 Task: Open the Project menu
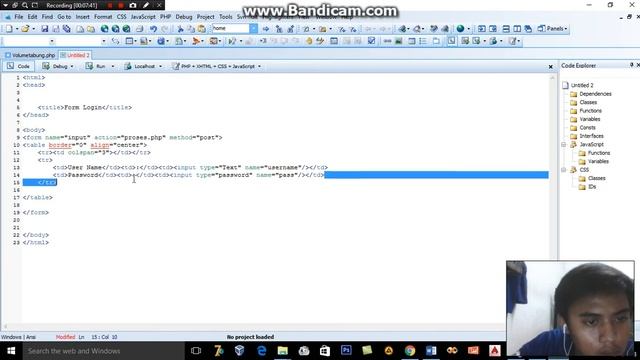(x=205, y=17)
